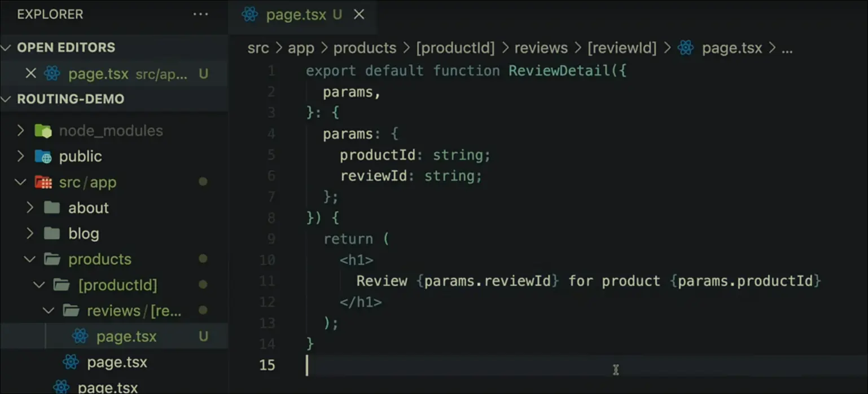
Task: Open the selected page.tsx under reviews folder
Action: click(x=126, y=337)
